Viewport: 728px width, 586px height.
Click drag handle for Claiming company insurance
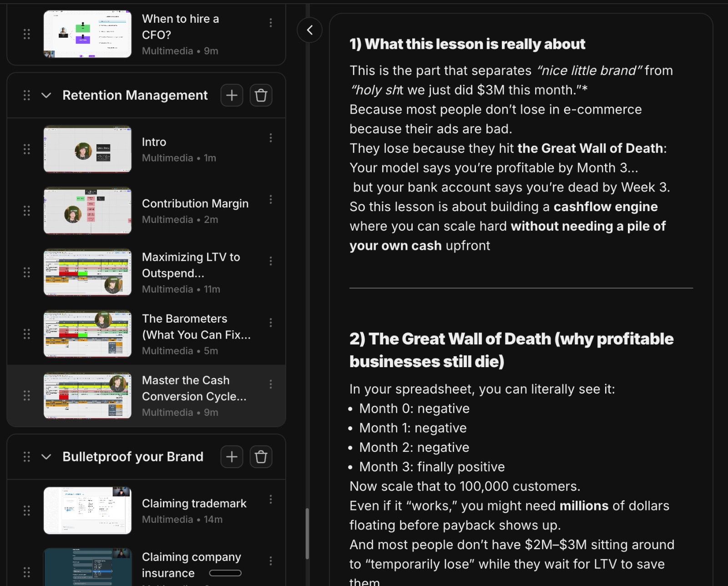click(27, 572)
